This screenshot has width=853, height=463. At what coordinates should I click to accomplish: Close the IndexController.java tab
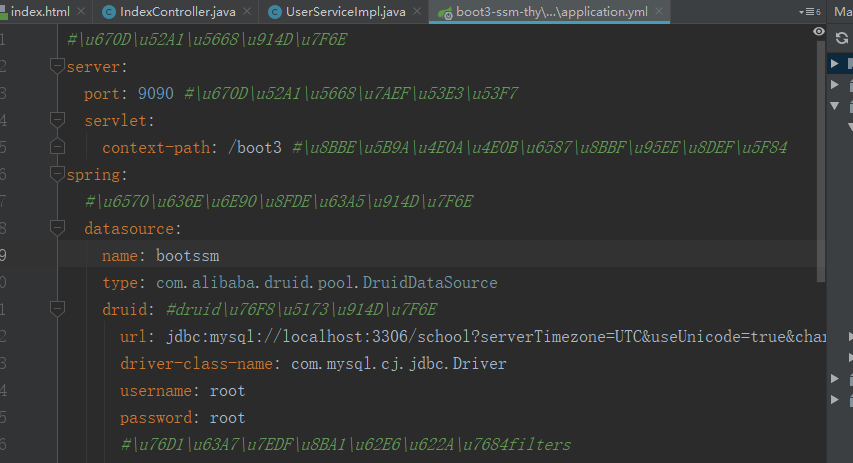click(247, 11)
